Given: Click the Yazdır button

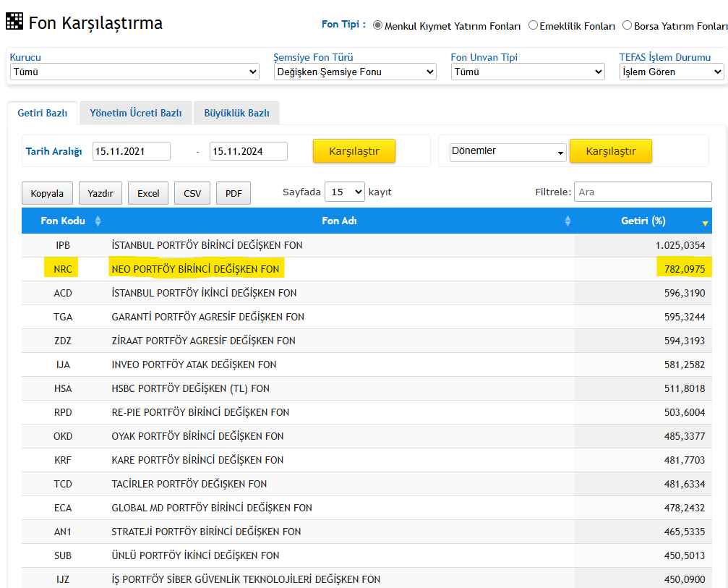Looking at the screenshot, I should point(100,193).
